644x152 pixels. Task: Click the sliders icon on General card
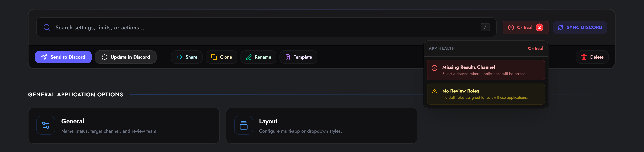(46, 125)
